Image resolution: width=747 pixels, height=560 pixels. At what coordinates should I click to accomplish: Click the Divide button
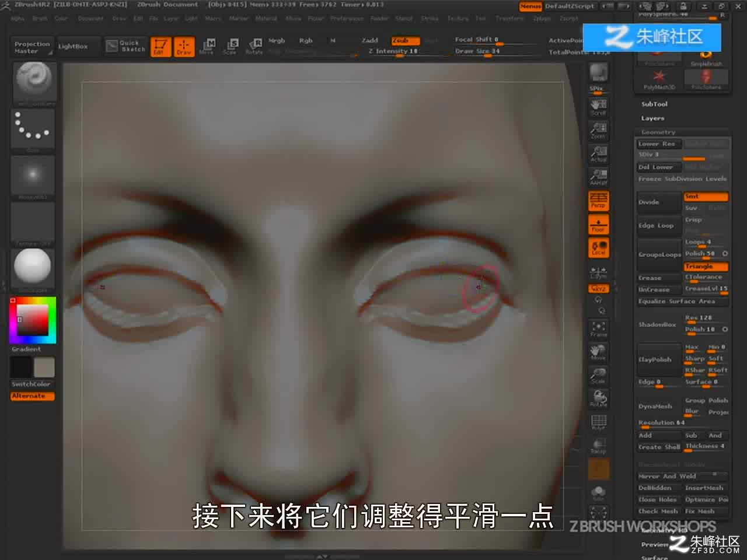[659, 202]
